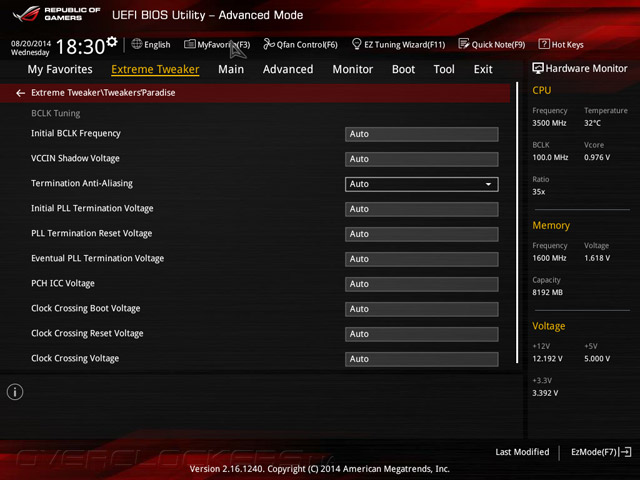
Task: Select the Clock Crossing Voltage label
Action: click(75, 358)
